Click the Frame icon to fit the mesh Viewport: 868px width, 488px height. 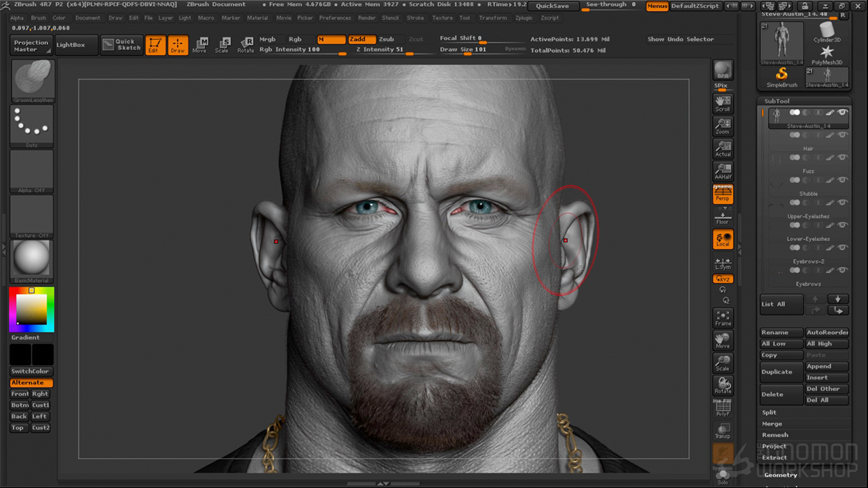pos(722,317)
